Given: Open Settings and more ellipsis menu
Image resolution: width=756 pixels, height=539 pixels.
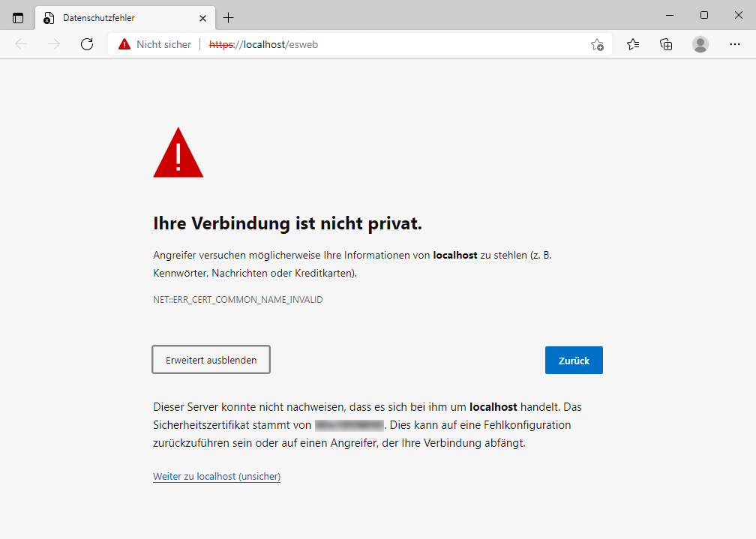Looking at the screenshot, I should (735, 44).
